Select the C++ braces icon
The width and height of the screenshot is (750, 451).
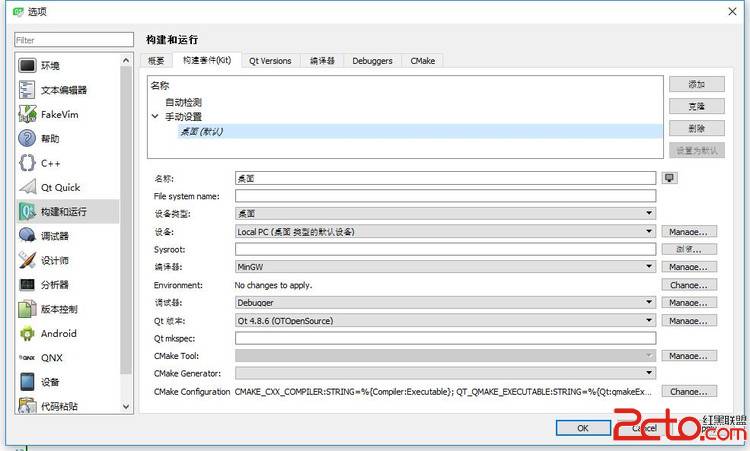pos(27,163)
